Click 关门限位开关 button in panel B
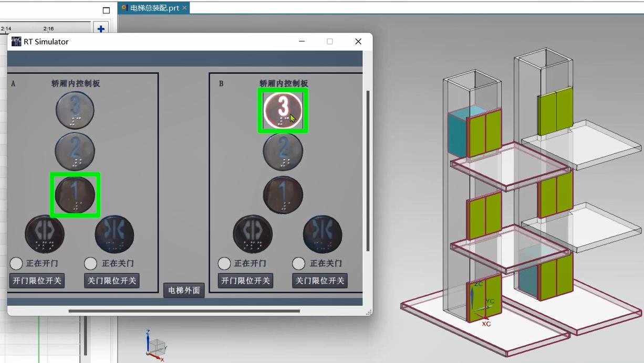Image resolution: width=644 pixels, height=363 pixels. [x=319, y=281]
